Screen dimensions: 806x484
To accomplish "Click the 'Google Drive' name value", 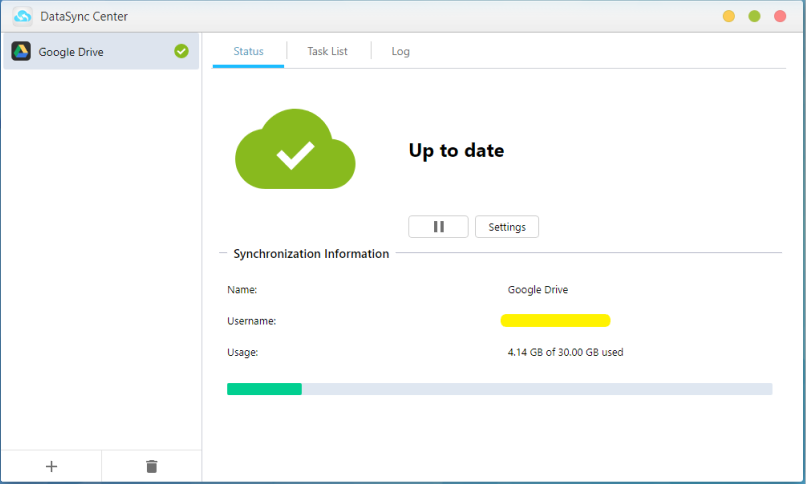I will [538, 290].
